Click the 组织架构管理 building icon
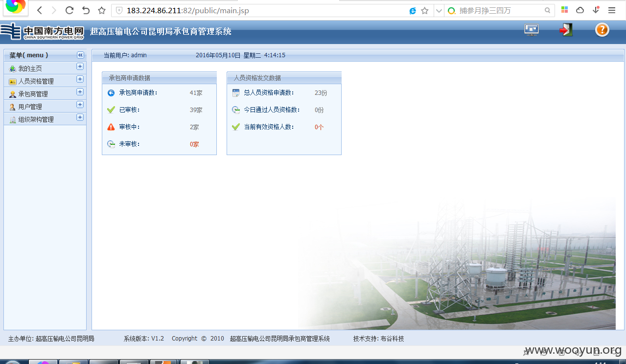 (13, 119)
